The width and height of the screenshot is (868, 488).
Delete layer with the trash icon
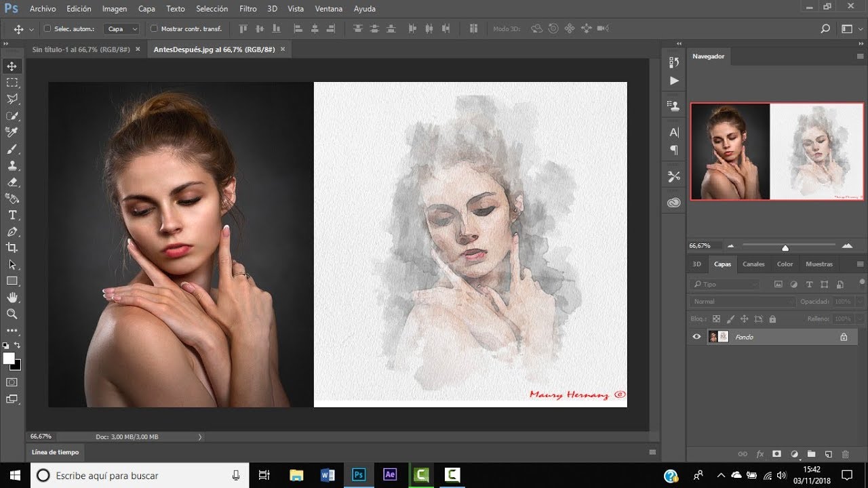point(845,454)
